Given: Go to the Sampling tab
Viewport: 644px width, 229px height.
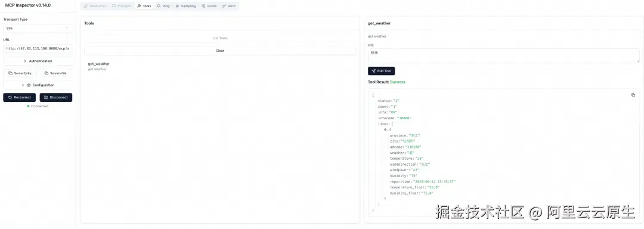Looking at the screenshot, I should [185, 6].
